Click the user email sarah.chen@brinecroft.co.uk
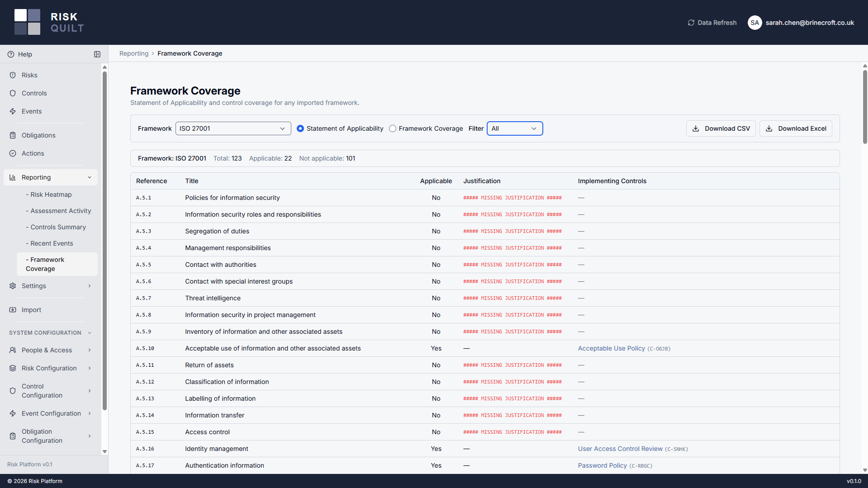868x488 pixels. pyautogui.click(x=810, y=23)
